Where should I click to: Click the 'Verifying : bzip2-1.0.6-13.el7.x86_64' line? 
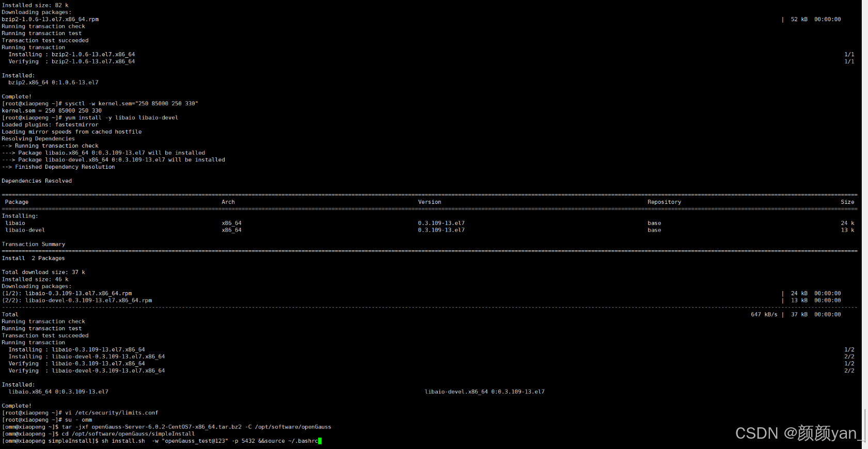(x=72, y=61)
